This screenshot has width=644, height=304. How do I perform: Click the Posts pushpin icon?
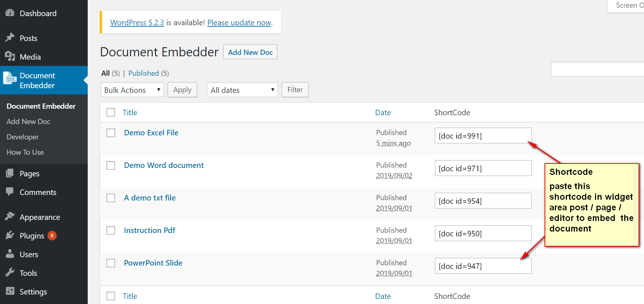pyautogui.click(x=10, y=38)
